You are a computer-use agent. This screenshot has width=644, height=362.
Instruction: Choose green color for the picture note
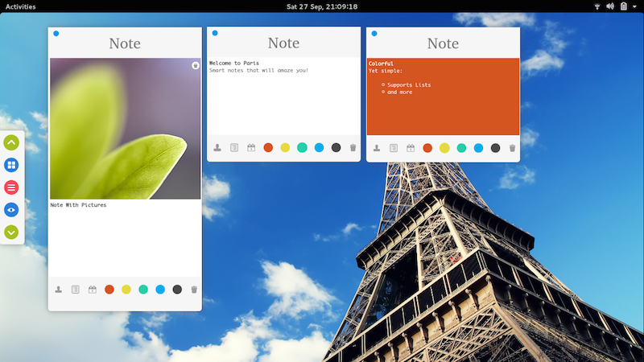[x=143, y=290]
